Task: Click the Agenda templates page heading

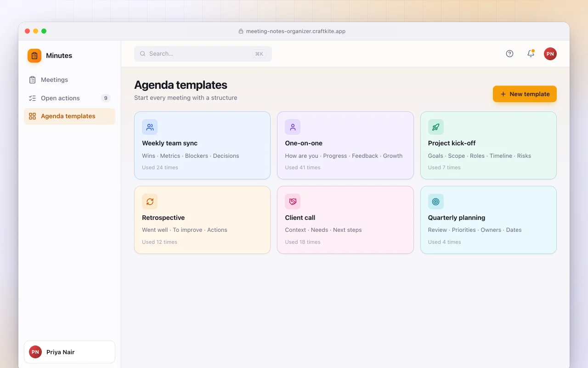Action: (181, 85)
